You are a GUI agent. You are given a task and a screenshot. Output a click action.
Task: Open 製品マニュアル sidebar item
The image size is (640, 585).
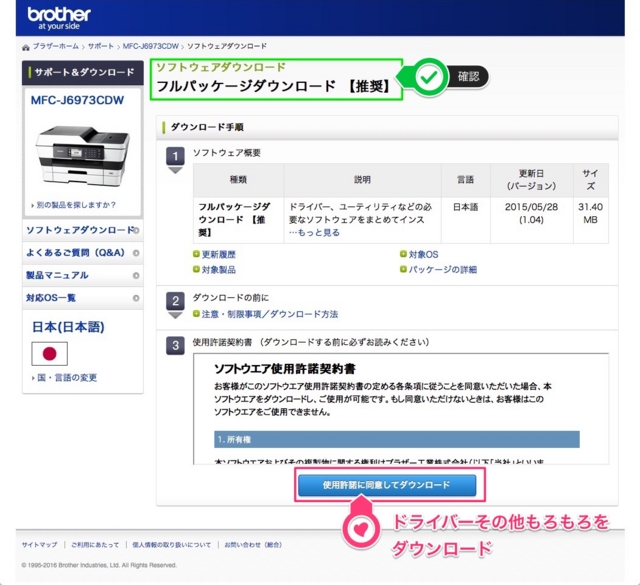82,275
